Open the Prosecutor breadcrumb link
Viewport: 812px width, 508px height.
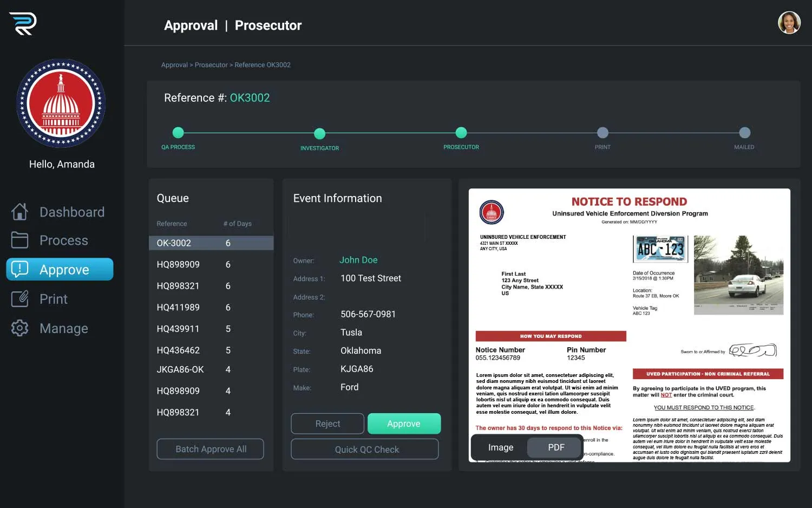pos(211,65)
